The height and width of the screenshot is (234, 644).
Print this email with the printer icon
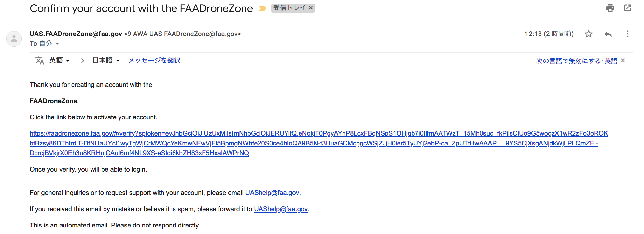pyautogui.click(x=610, y=8)
